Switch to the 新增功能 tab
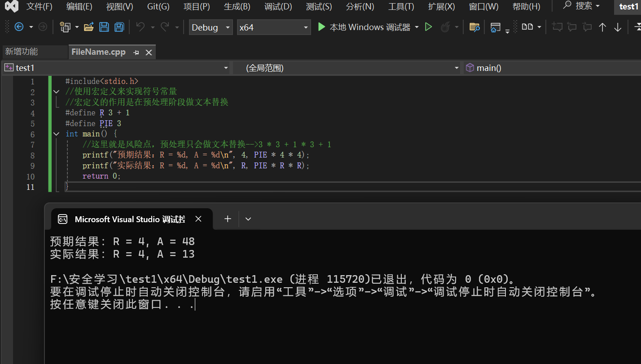The image size is (641, 364). point(22,52)
